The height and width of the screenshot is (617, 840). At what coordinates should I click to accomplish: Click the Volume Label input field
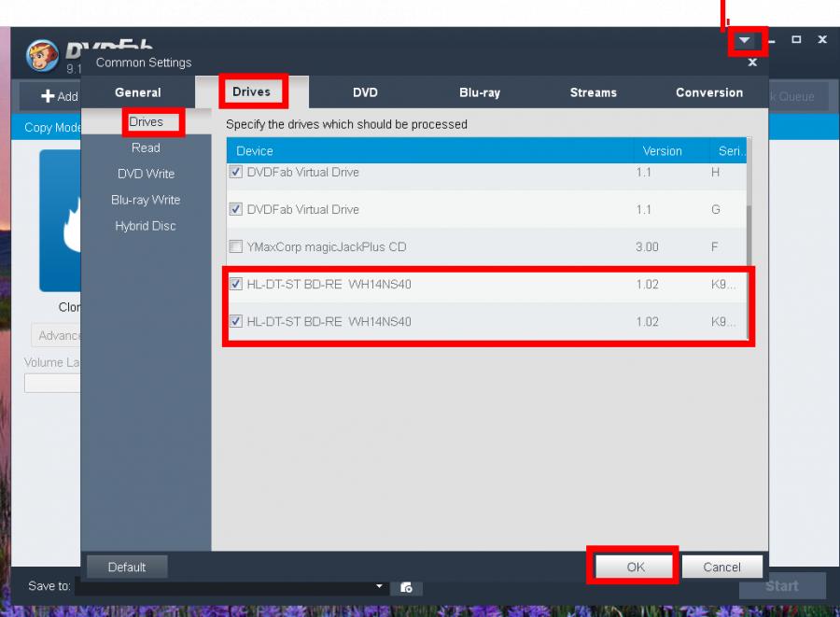coord(52,383)
